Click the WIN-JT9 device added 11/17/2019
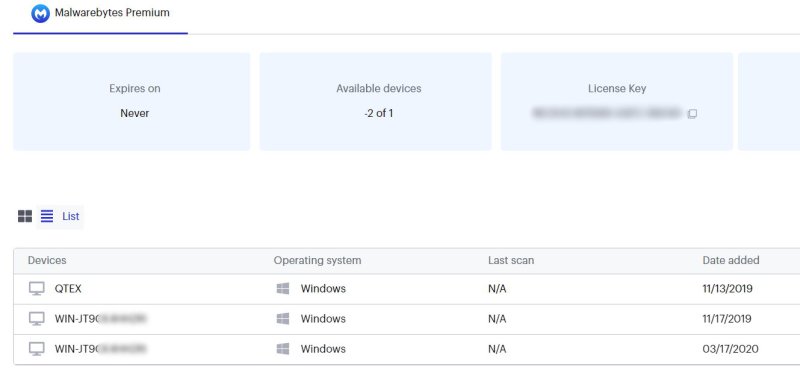The image size is (800, 378). point(101,319)
